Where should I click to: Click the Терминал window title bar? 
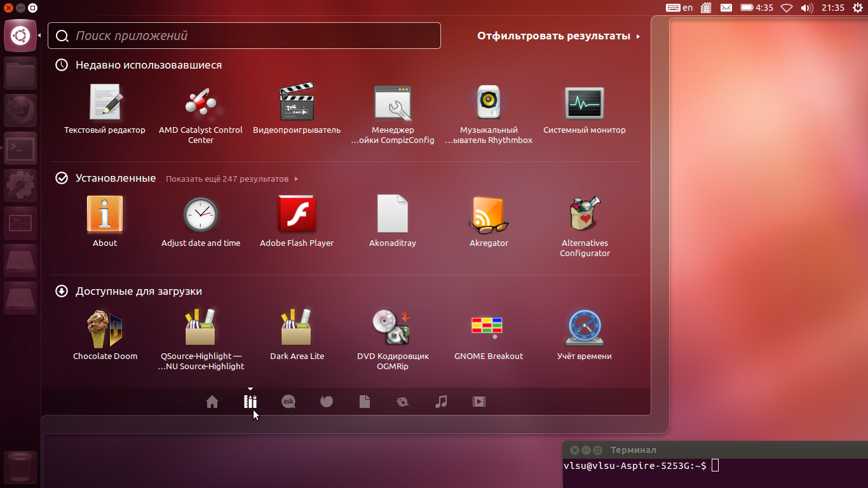click(x=715, y=450)
